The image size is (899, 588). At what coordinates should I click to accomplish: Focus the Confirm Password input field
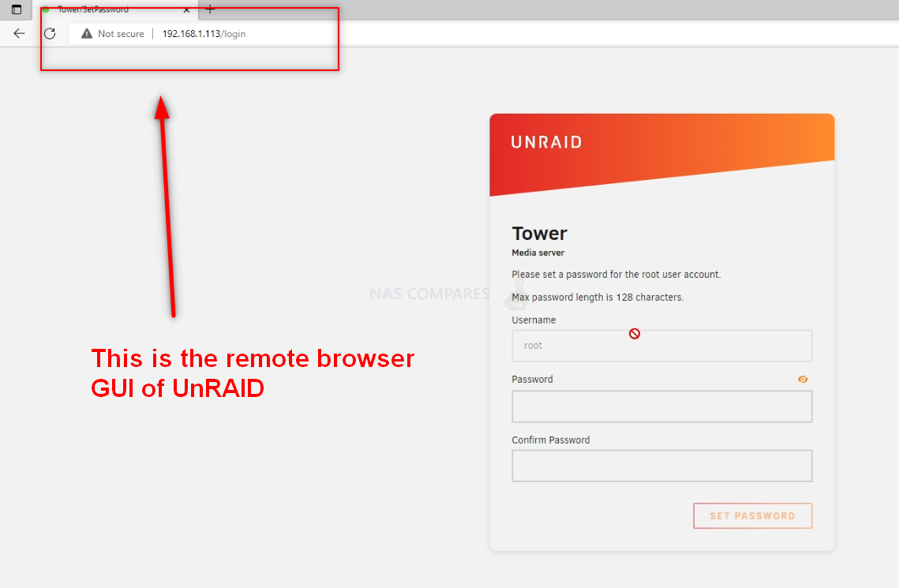tap(661, 466)
